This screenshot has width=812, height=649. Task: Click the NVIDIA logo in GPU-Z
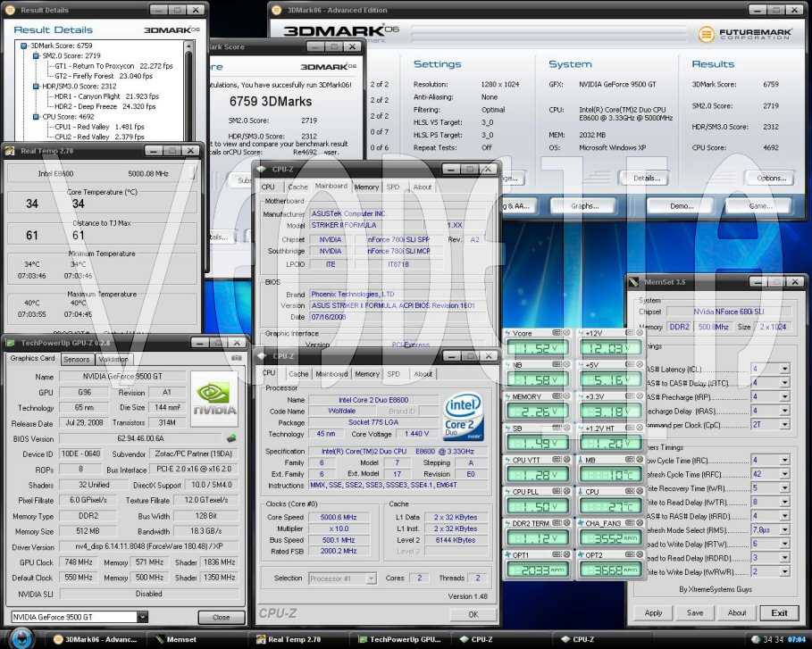point(214,399)
